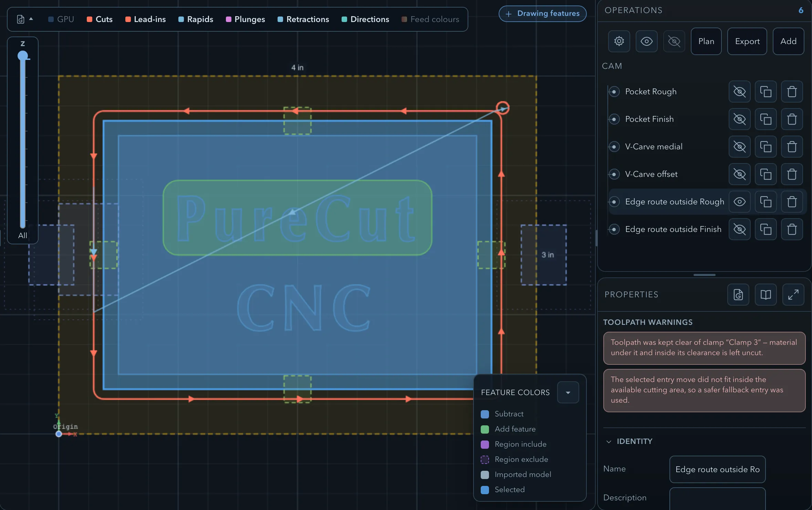812x510 pixels.
Task: Toggle the Rapids display option
Action: [x=196, y=19]
